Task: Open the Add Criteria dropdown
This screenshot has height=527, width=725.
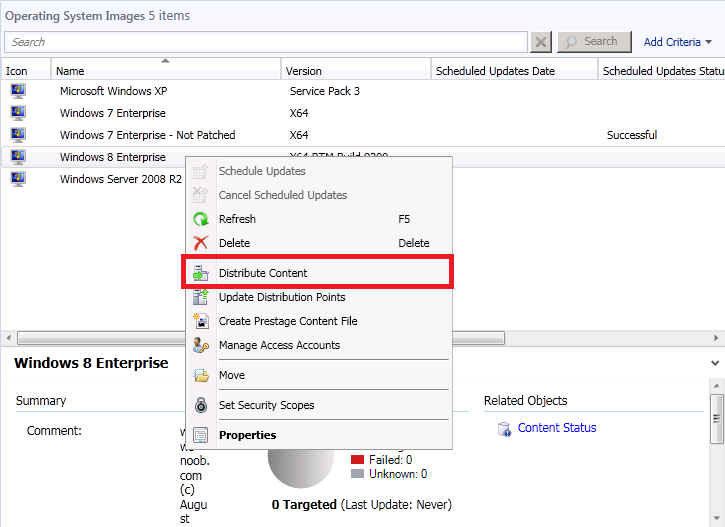Action: (x=678, y=42)
